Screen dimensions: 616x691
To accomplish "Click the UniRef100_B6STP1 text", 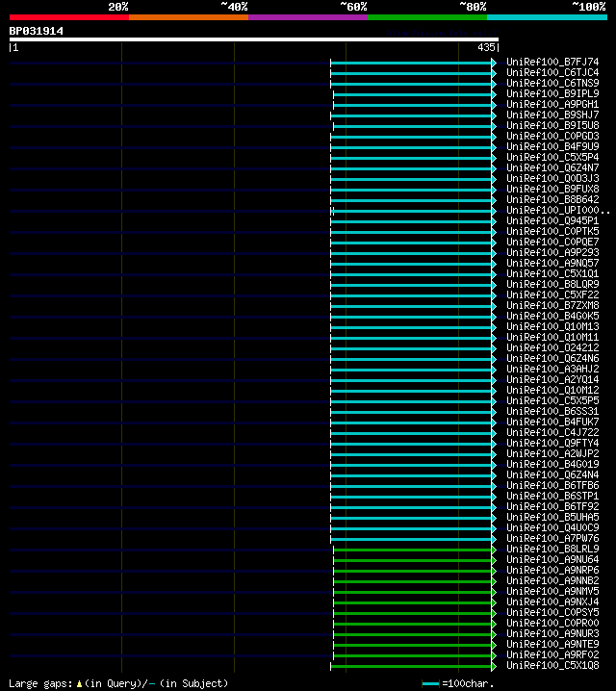I will [x=552, y=496].
